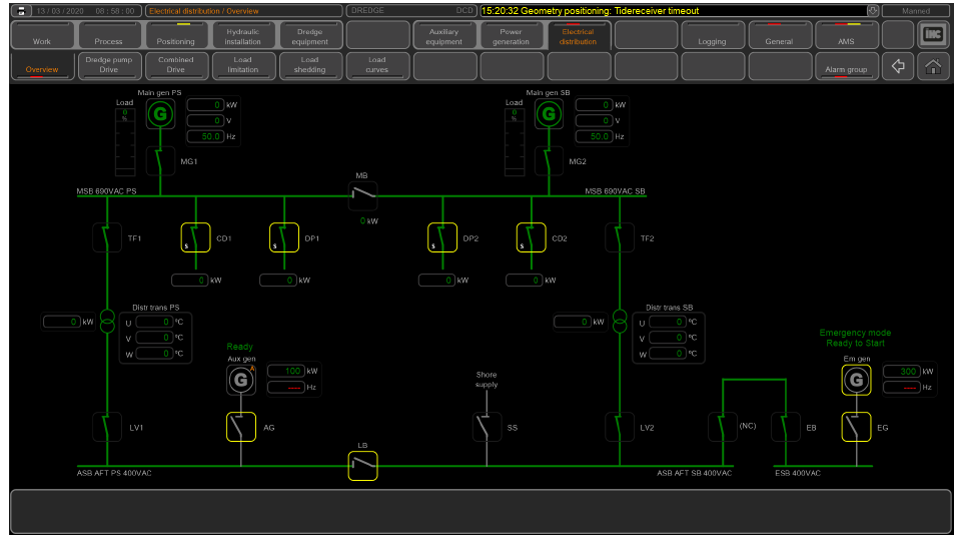Open the Load limitation page
This screenshot has height=539, width=957.
coord(242,66)
